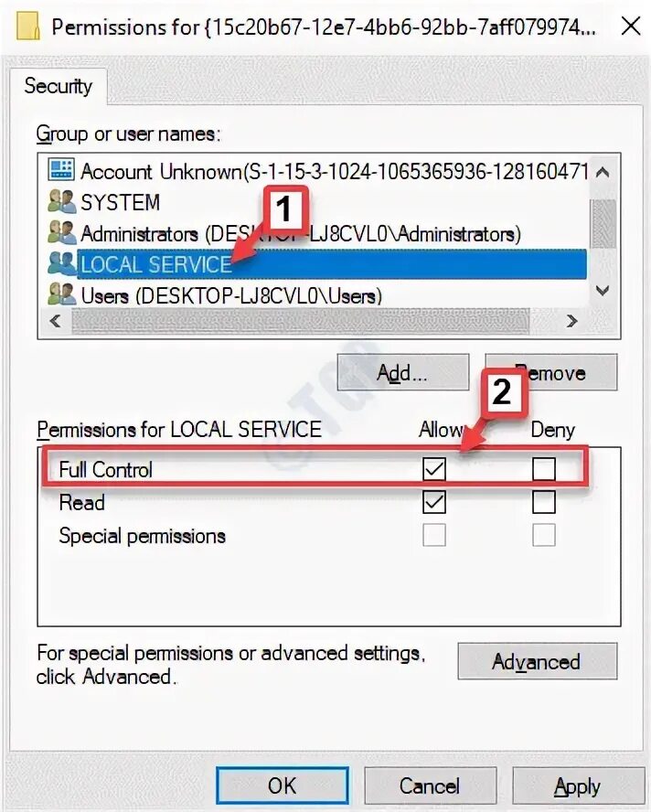
Task: Click the SYSTEM group user icon
Action: click(x=61, y=202)
